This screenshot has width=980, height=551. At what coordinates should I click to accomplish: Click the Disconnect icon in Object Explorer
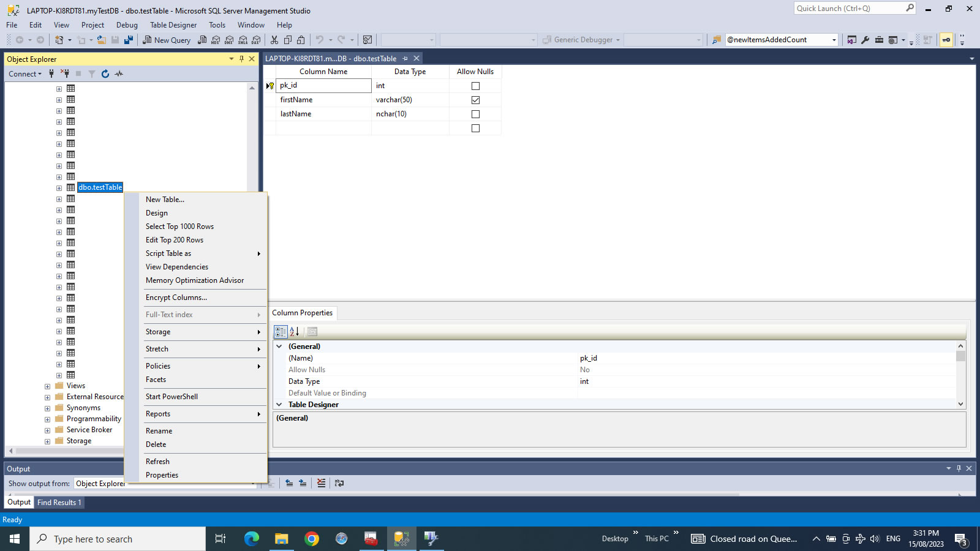[64, 73]
